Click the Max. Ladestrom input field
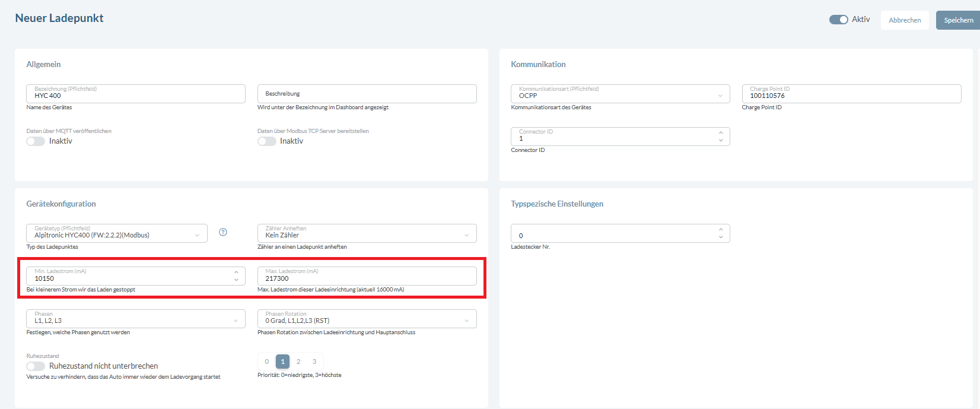 [367, 277]
